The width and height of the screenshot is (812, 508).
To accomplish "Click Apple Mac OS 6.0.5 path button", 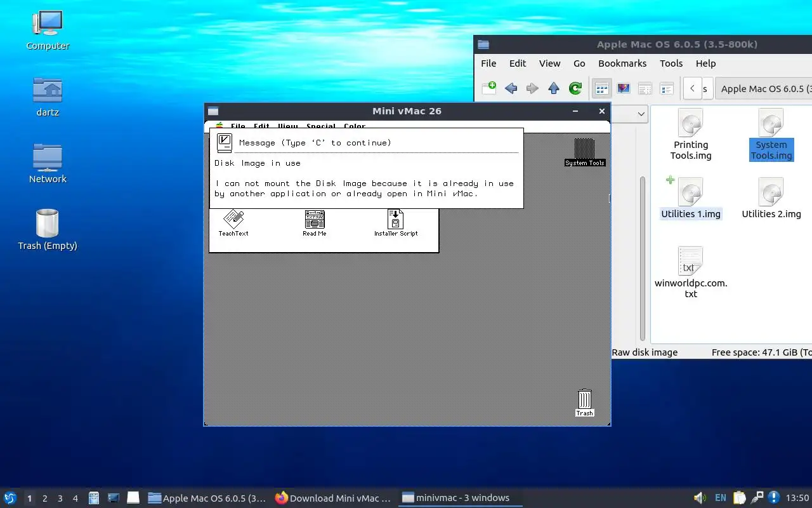I will 764,88.
